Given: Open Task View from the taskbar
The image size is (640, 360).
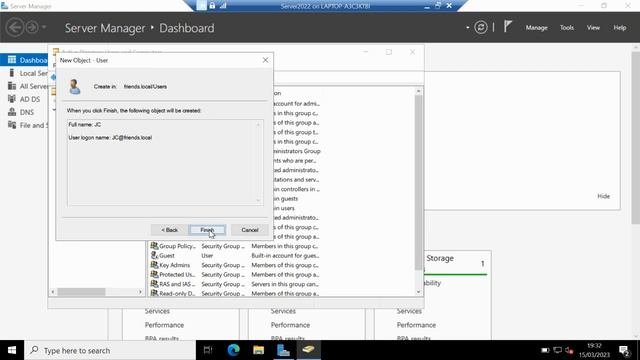Looking at the screenshot, I should (x=208, y=350).
